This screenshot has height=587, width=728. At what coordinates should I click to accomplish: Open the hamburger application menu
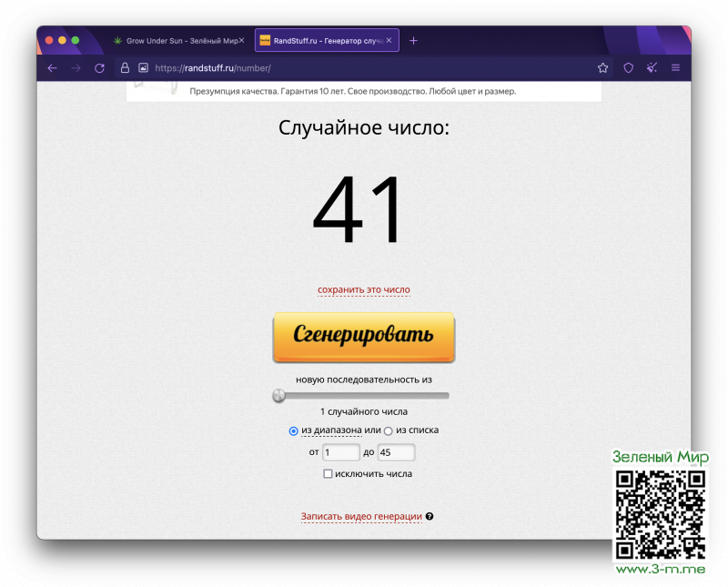[x=675, y=68]
